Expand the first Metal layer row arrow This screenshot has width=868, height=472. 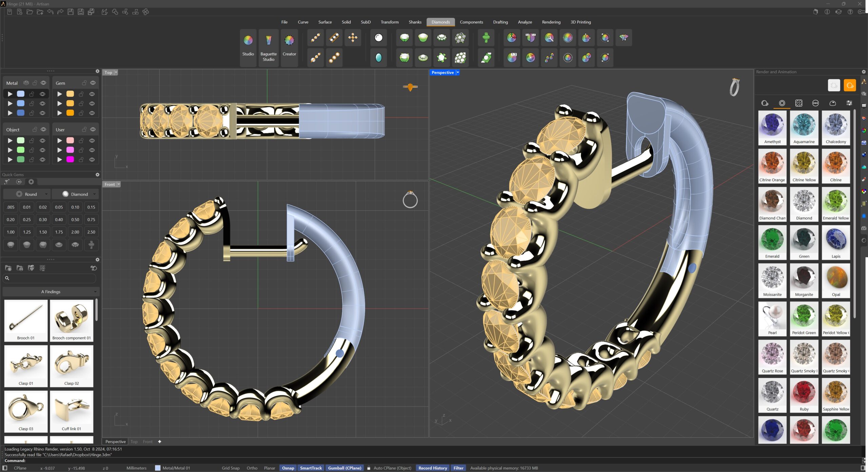pyautogui.click(x=10, y=94)
